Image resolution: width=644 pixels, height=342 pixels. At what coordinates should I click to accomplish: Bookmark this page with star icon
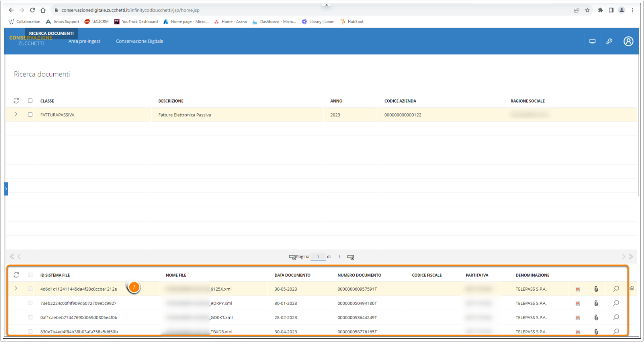[x=587, y=10]
